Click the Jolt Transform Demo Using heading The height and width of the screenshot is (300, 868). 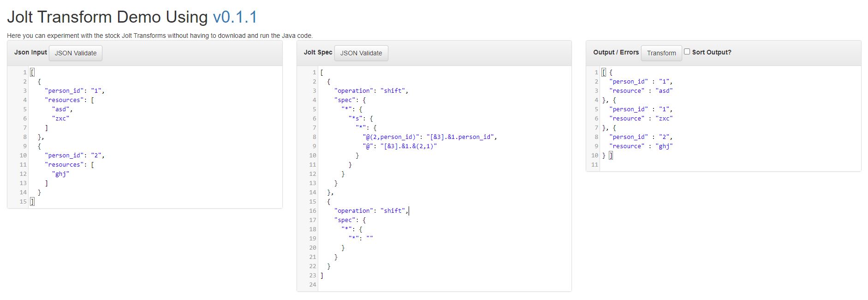(x=107, y=17)
